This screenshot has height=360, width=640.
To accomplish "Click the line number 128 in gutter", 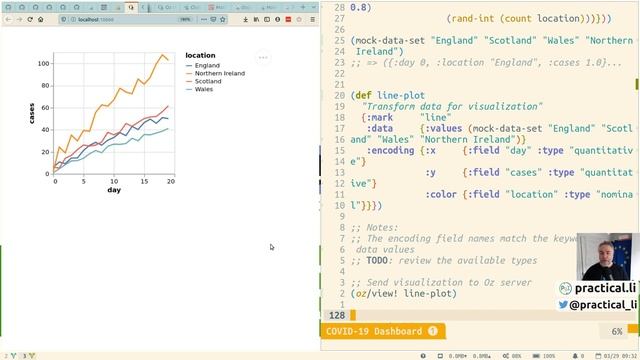I will pos(337,316).
